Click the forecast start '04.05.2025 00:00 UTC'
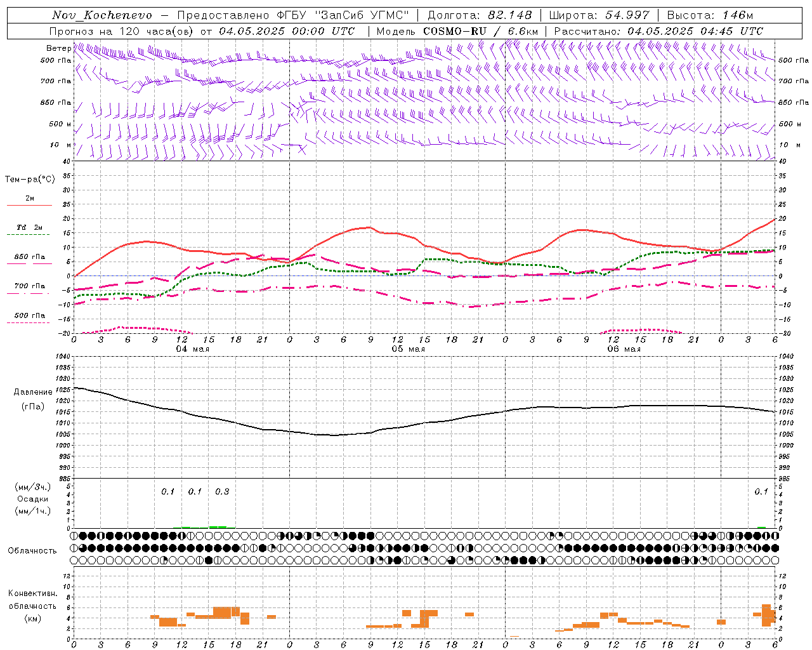The width and height of the screenshot is (812, 650). (x=287, y=31)
